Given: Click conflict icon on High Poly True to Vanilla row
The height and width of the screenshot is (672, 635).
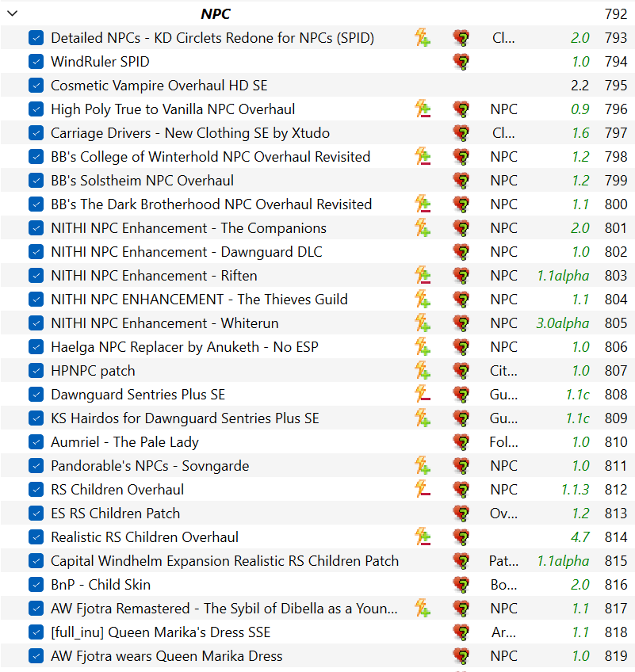Looking at the screenshot, I should coord(423,109).
